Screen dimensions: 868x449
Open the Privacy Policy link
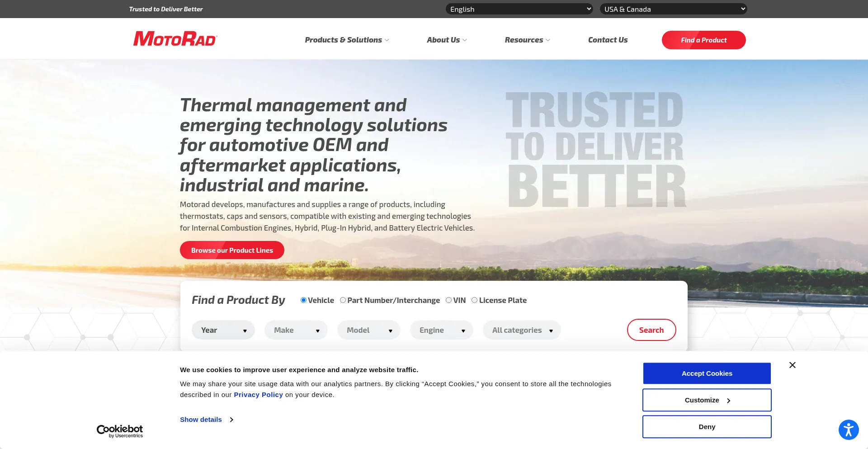(x=258, y=395)
